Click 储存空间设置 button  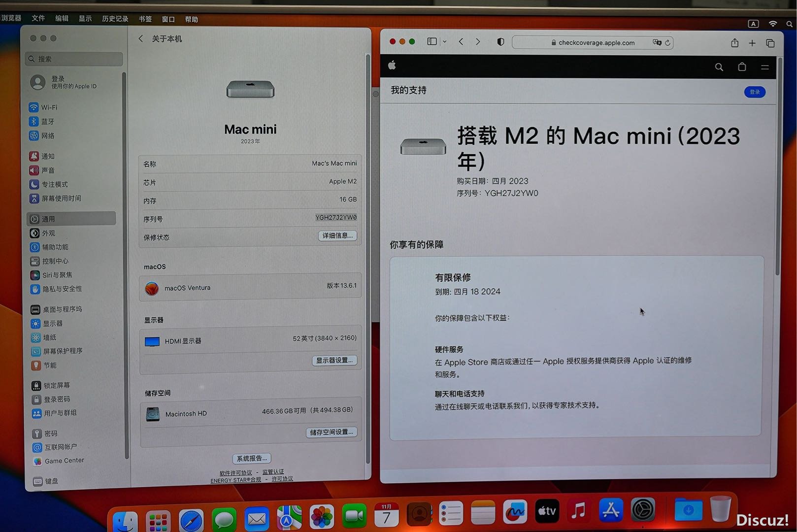[x=332, y=432]
